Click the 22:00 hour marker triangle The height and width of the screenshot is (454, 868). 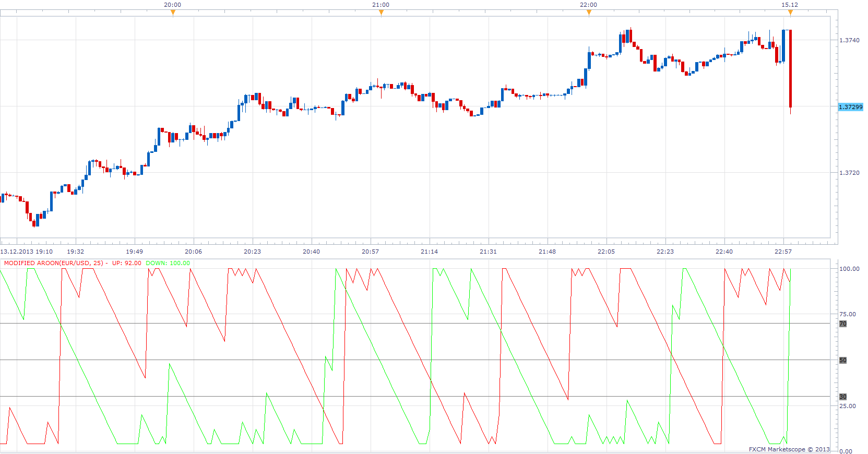(x=589, y=13)
